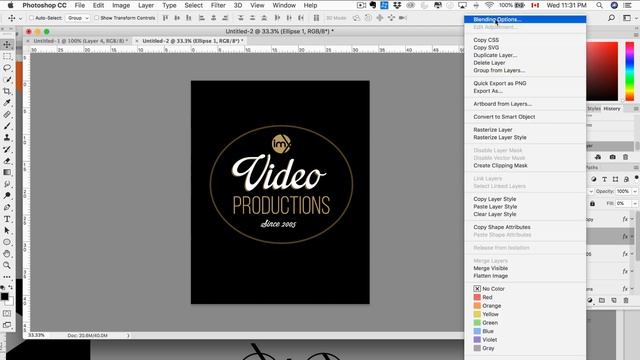Toggle the layer filtering on/off switch
The width and height of the screenshot is (640, 360).
(x=636, y=178)
